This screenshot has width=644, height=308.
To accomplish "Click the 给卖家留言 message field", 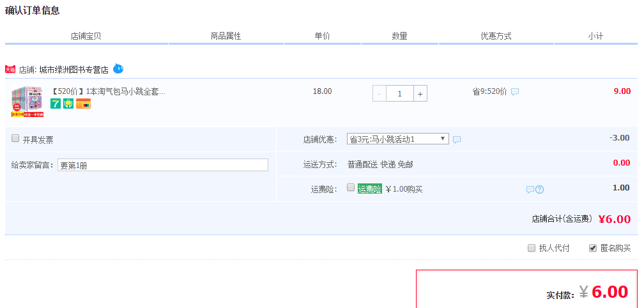I will click(x=163, y=165).
